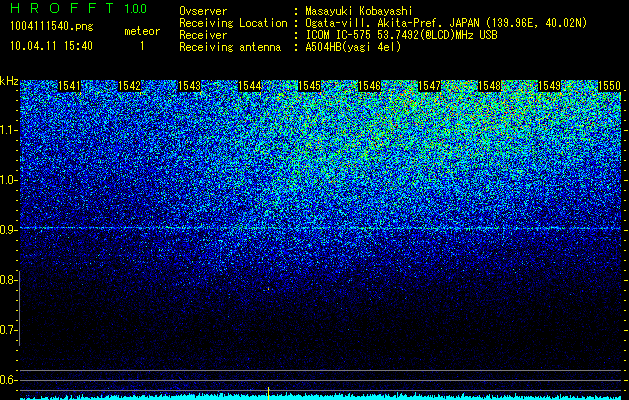629x400 pixels.
Task: Select the file name 1004111540.png
Action: tap(52, 26)
